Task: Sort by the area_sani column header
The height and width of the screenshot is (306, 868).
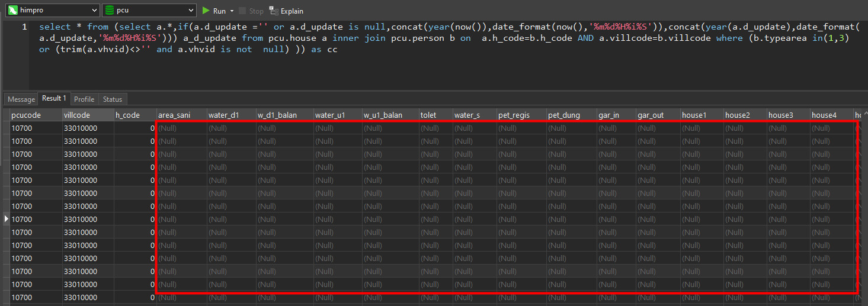Action: (181, 115)
